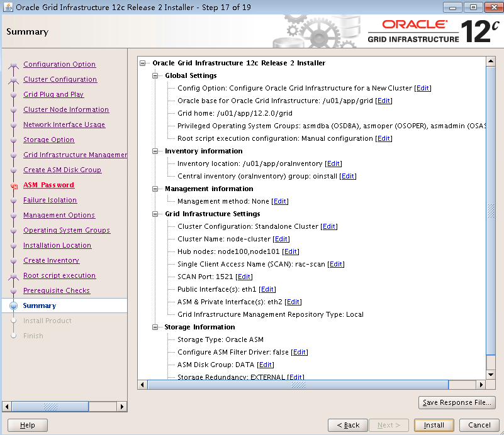
Task: Edit Configure ASM Filter Driver setting
Action: click(300, 352)
